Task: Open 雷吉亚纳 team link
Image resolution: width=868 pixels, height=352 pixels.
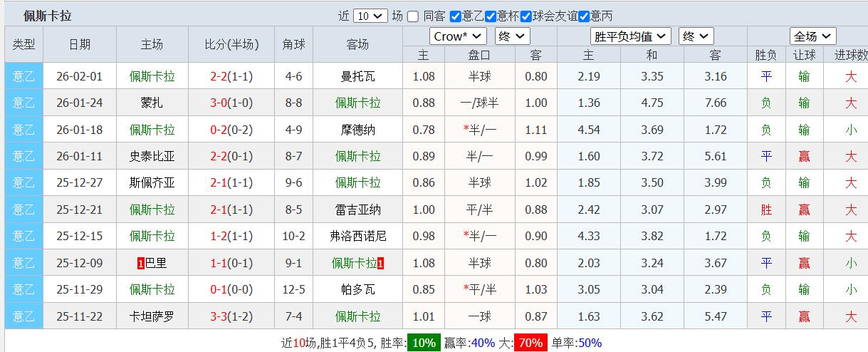Action: tap(358, 209)
